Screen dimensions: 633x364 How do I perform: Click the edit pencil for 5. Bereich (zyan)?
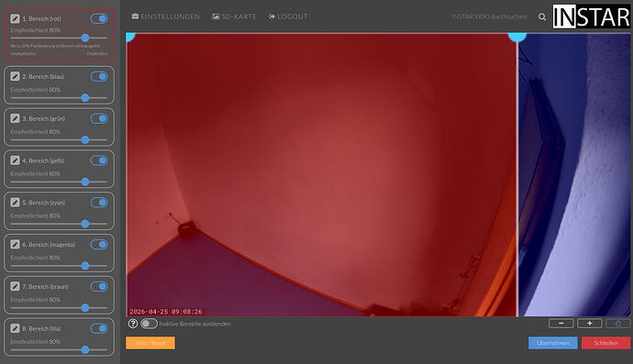[x=15, y=203]
